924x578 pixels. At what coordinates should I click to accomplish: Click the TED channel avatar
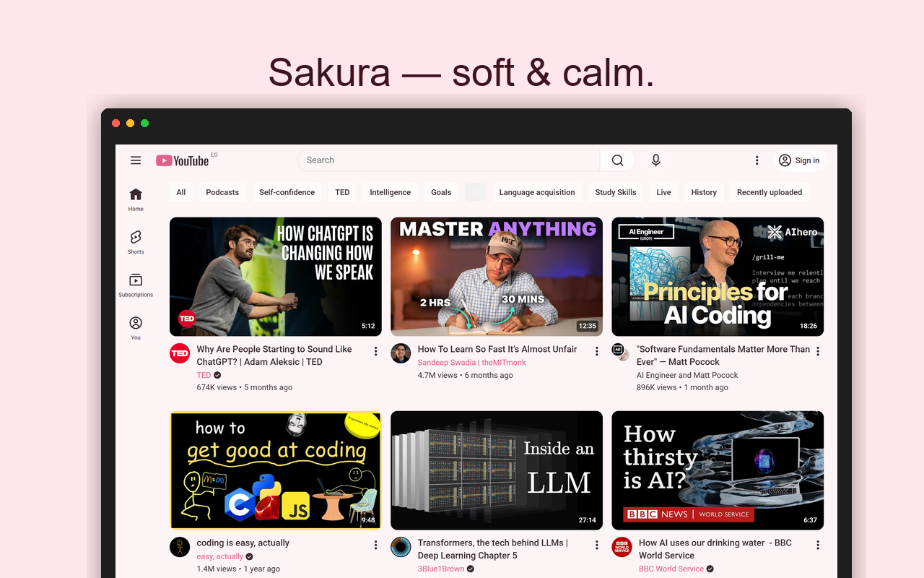click(x=180, y=353)
